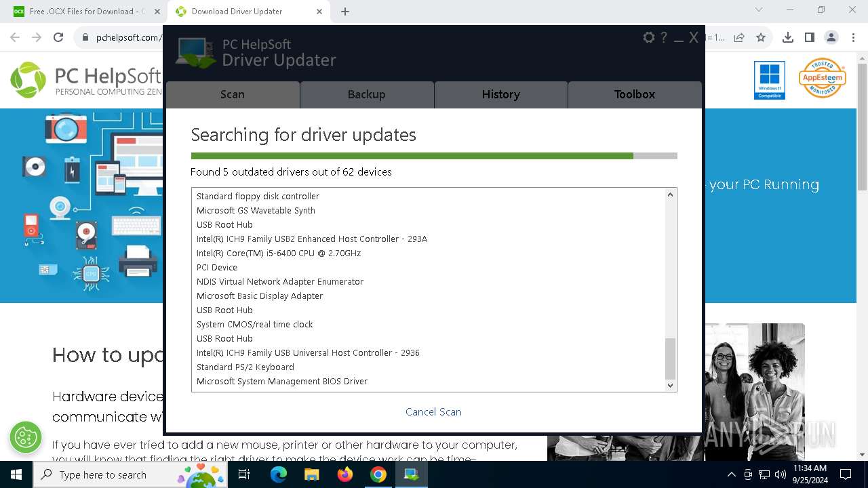Open the Chrome profile avatar

pyautogui.click(x=831, y=37)
